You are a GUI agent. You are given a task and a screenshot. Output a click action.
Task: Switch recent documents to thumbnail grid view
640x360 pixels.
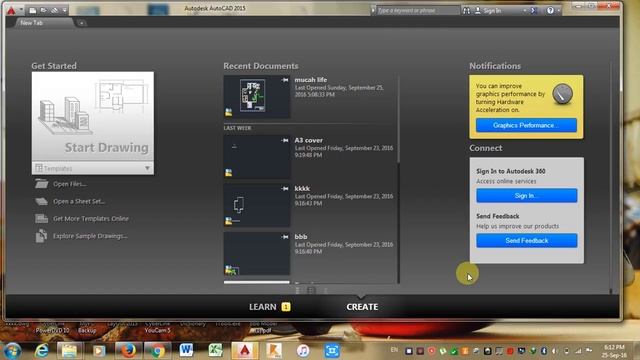(x=311, y=291)
